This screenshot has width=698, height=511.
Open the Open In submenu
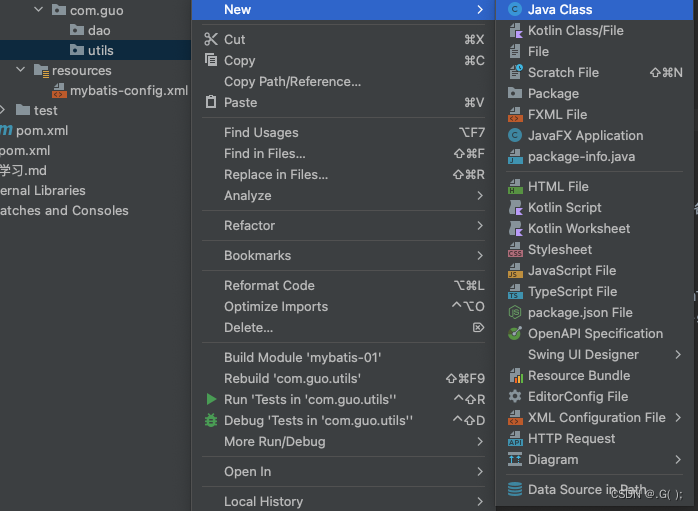pos(343,471)
